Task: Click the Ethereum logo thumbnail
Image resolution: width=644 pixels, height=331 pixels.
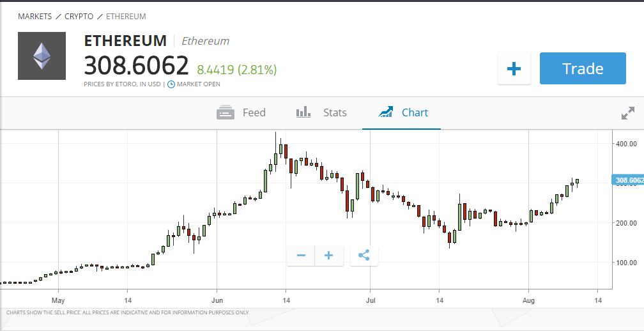Action: point(42,56)
